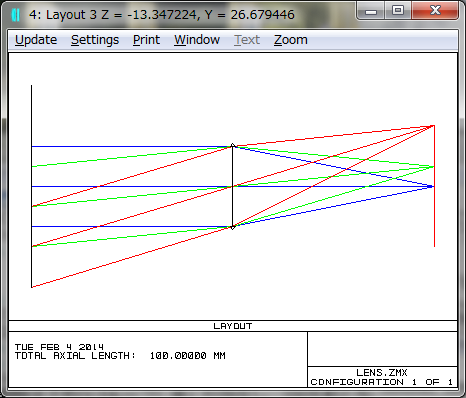Minimize the Layout window

(x=371, y=11)
